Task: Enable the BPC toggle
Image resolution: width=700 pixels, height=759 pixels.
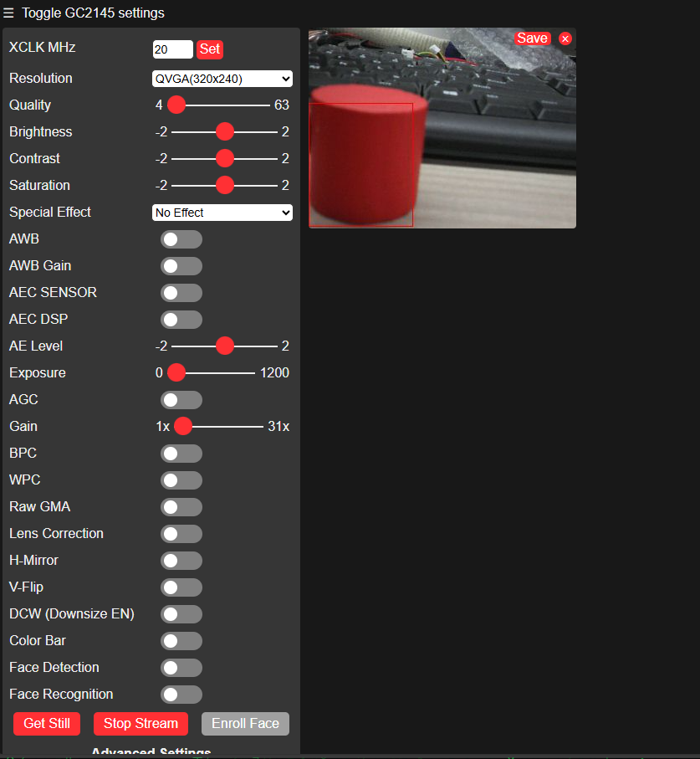Action: point(181,454)
